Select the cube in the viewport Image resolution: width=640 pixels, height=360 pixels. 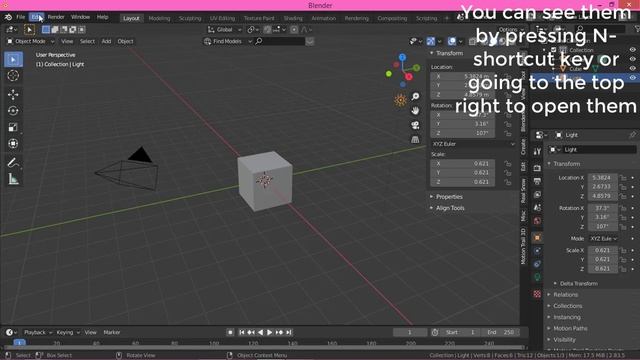tap(265, 181)
